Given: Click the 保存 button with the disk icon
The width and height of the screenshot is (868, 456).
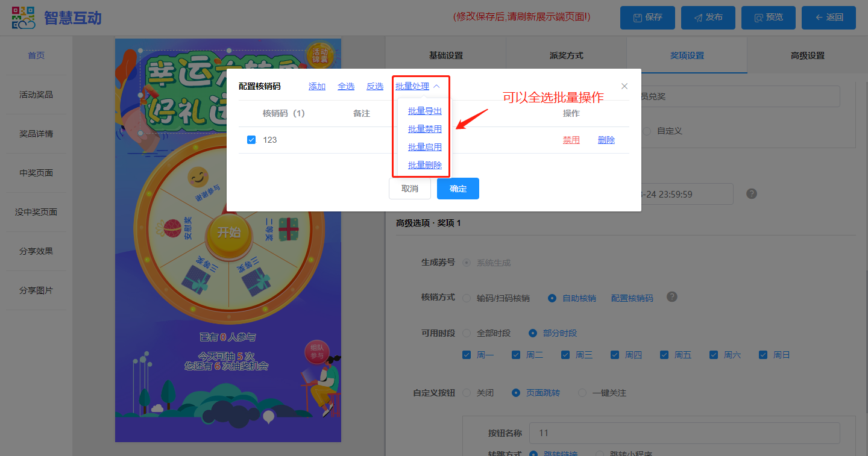Looking at the screenshot, I should [x=647, y=17].
